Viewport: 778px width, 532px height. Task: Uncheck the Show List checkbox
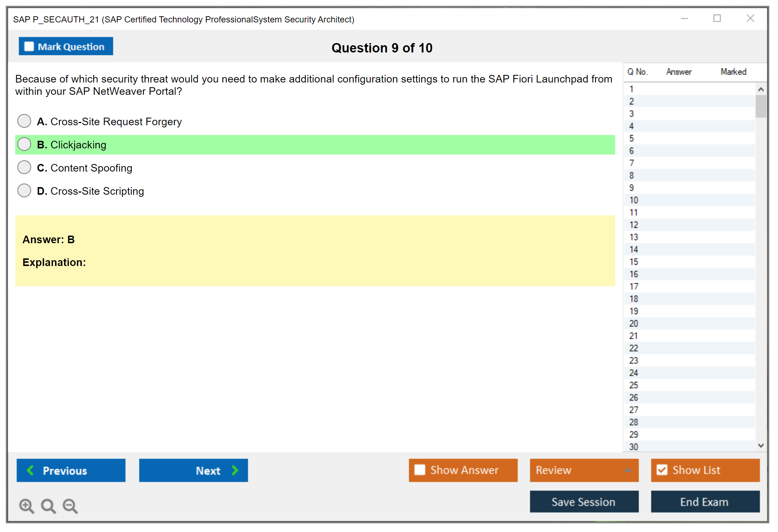(x=662, y=470)
